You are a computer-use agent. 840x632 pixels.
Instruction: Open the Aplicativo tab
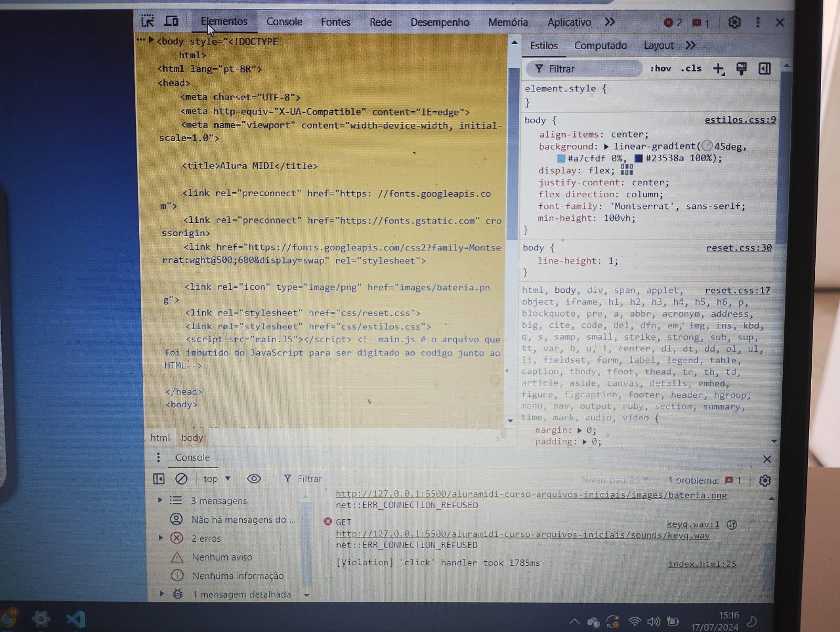tap(569, 23)
